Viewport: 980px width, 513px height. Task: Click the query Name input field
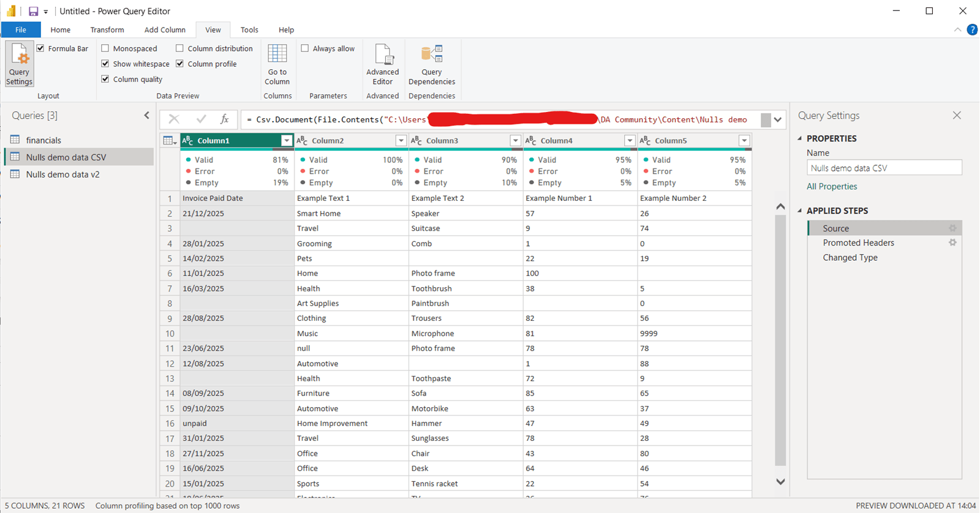tap(884, 168)
